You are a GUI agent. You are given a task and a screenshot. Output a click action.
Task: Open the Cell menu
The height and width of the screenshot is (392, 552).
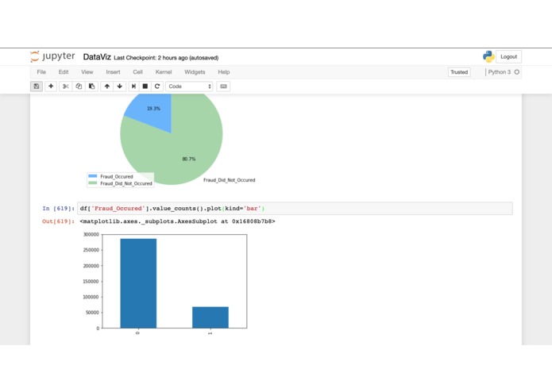tap(137, 72)
